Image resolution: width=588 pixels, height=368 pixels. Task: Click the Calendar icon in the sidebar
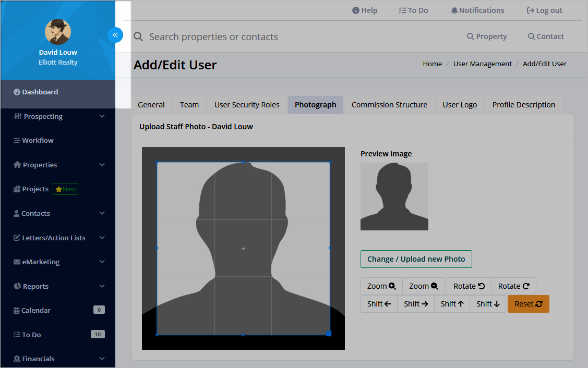[x=17, y=310]
